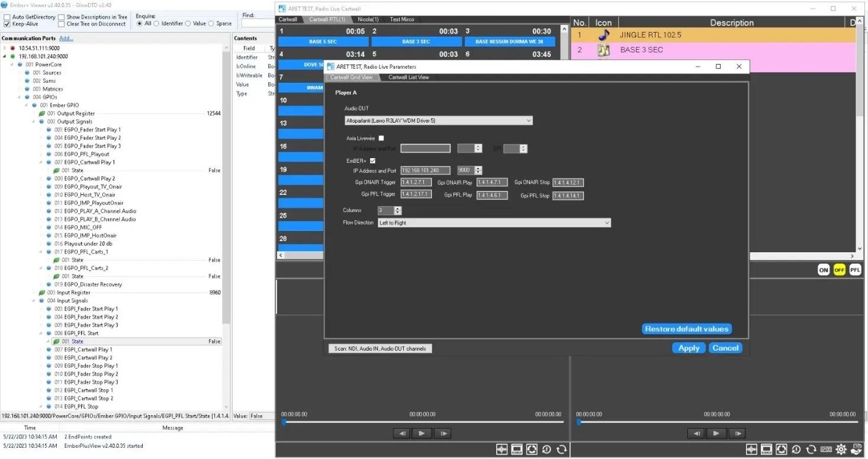
Task: Collapse the 004 GPIOs tree node
Action: [x=20, y=97]
